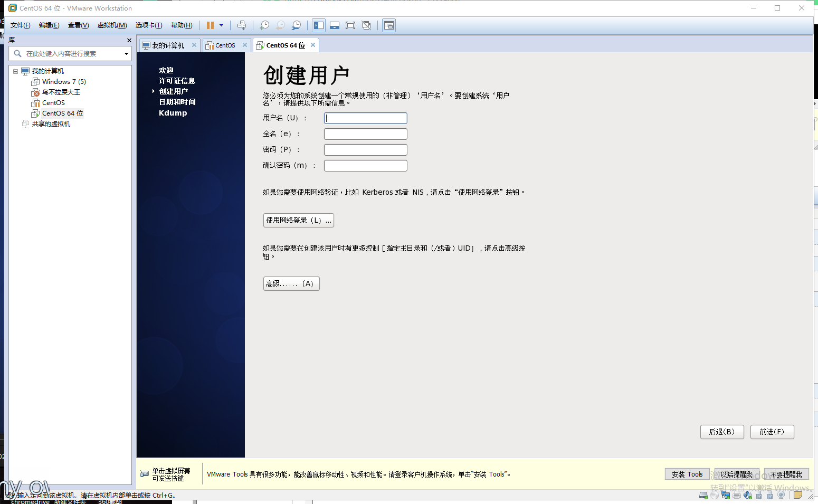The image size is (818, 504).
Task: Switch to the CentOS tab
Action: [225, 45]
